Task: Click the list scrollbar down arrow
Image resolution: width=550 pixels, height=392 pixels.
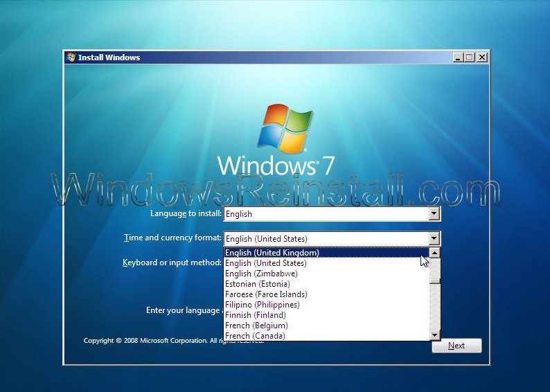Action: tap(435, 335)
